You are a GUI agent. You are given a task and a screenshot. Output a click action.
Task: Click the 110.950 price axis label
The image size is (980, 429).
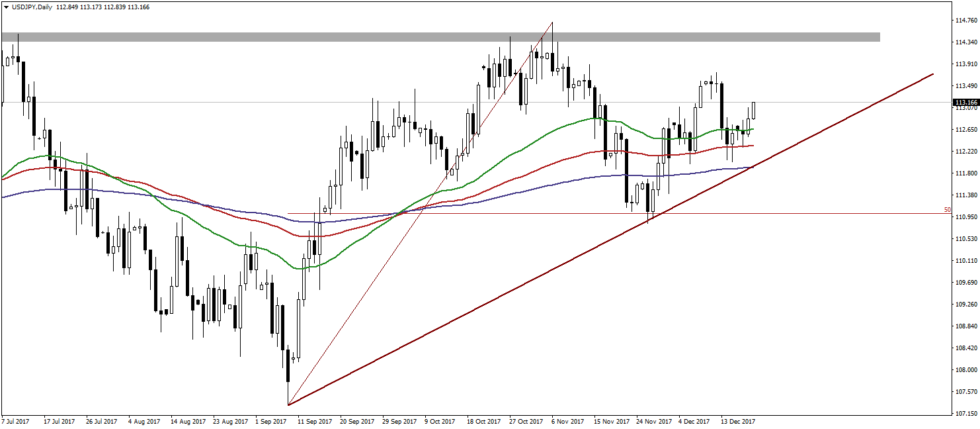pyautogui.click(x=966, y=217)
